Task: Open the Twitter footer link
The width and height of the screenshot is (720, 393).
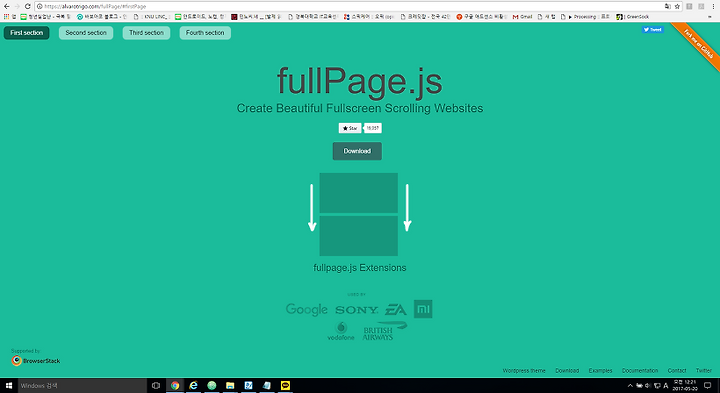Action: pos(703,371)
